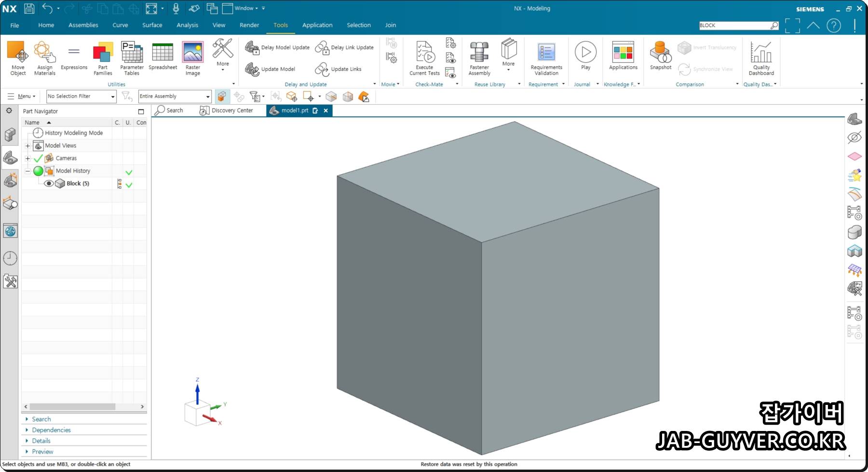The width and height of the screenshot is (868, 472).
Task: Click Update Links
Action: point(338,69)
